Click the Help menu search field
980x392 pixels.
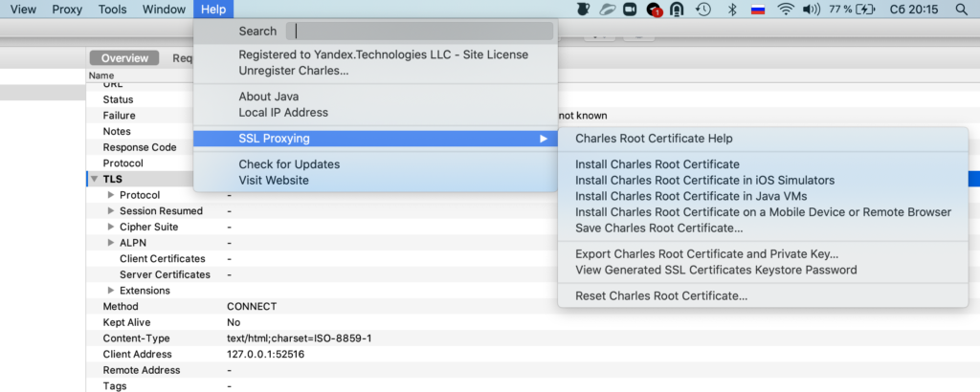click(421, 32)
